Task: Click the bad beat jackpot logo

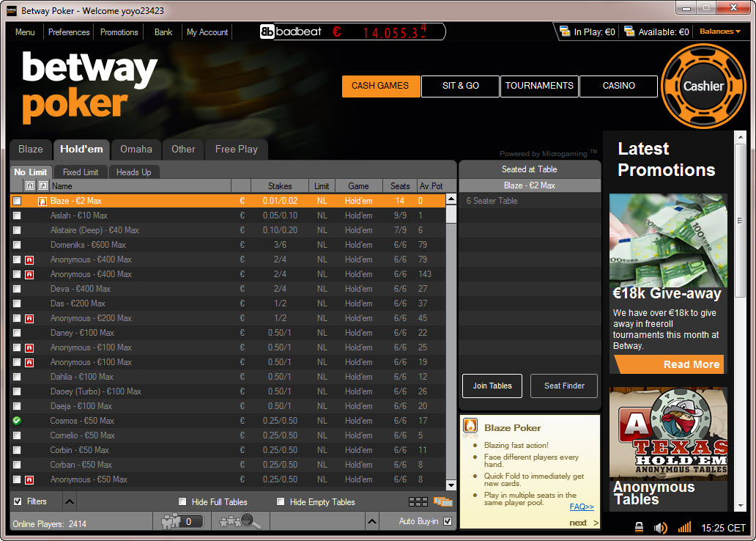Action: (291, 32)
